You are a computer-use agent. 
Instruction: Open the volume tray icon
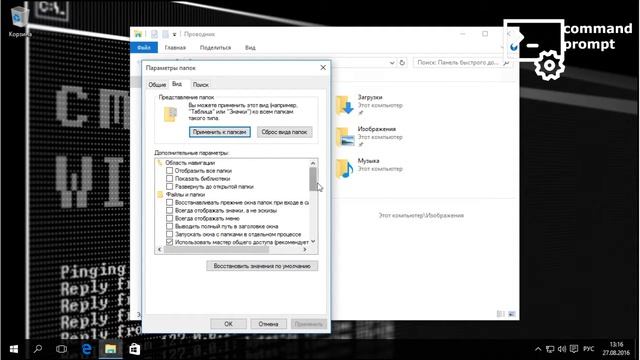click(x=562, y=349)
